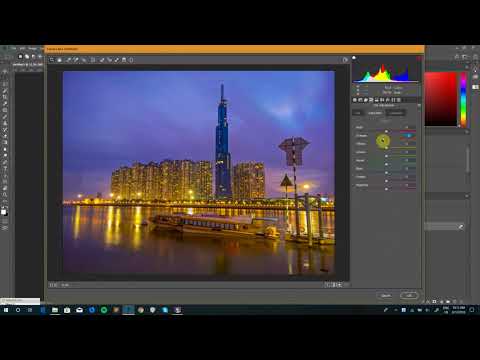The width and height of the screenshot is (480, 360).
Task: Open File Explorer from the taskbar
Action: tap(55, 310)
